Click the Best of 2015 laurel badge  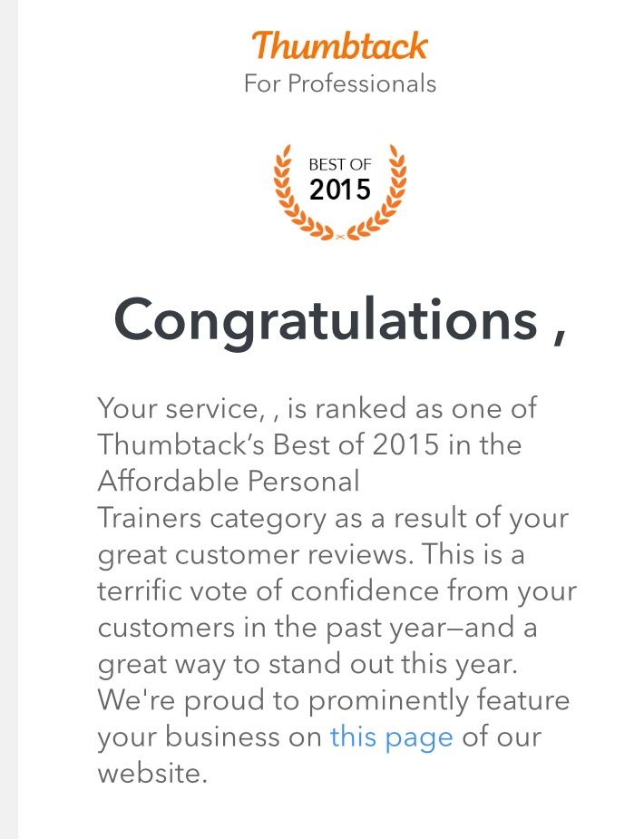pyautogui.click(x=340, y=192)
